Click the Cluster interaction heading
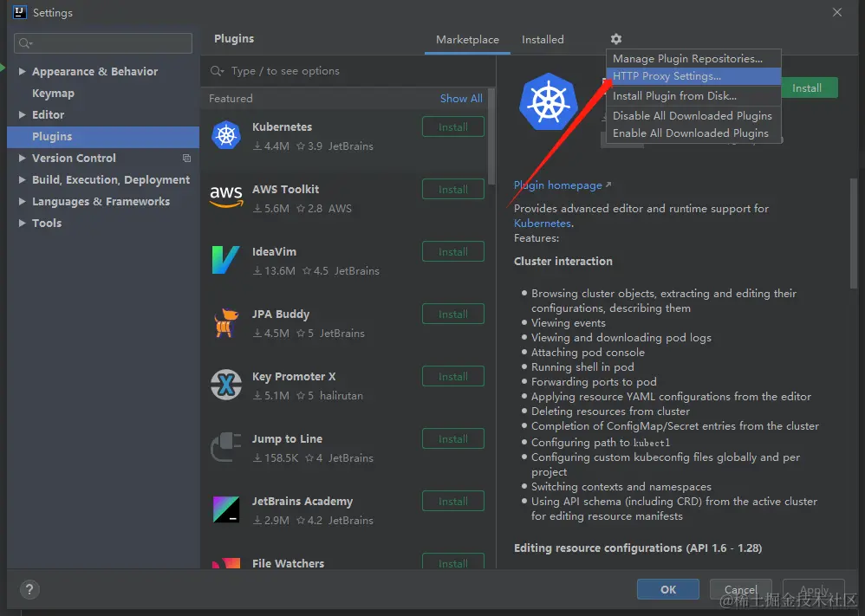The width and height of the screenshot is (865, 616). point(563,262)
